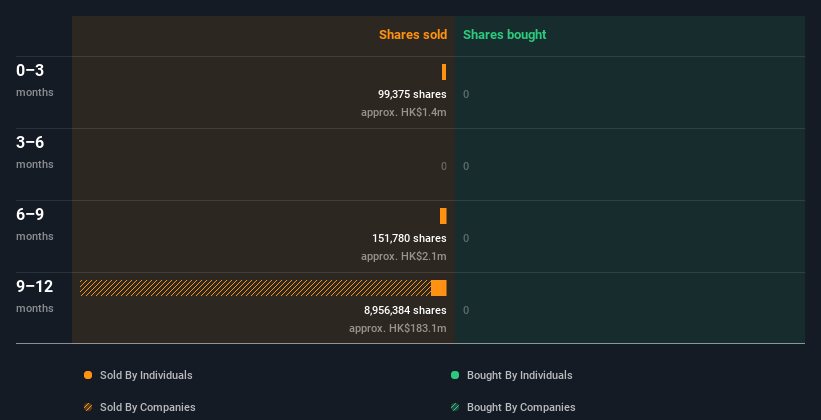Click the '99,375 shares' value
The height and width of the screenshot is (420, 821).
click(x=412, y=94)
